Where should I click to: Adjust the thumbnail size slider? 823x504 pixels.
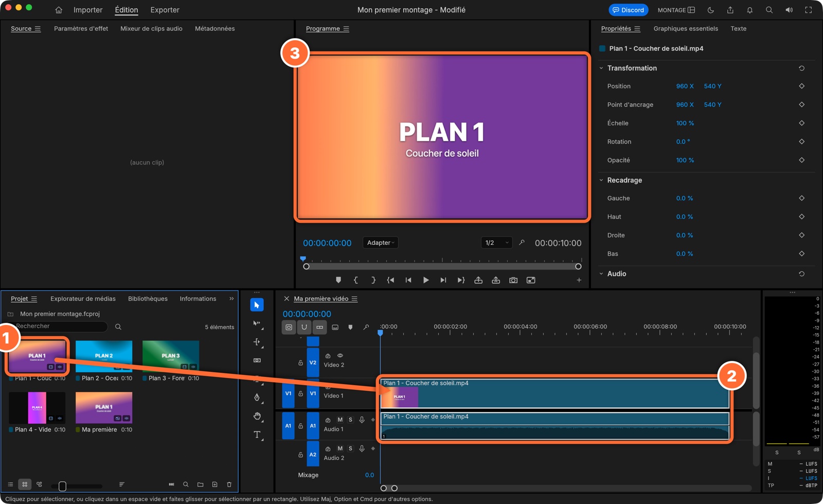point(62,486)
